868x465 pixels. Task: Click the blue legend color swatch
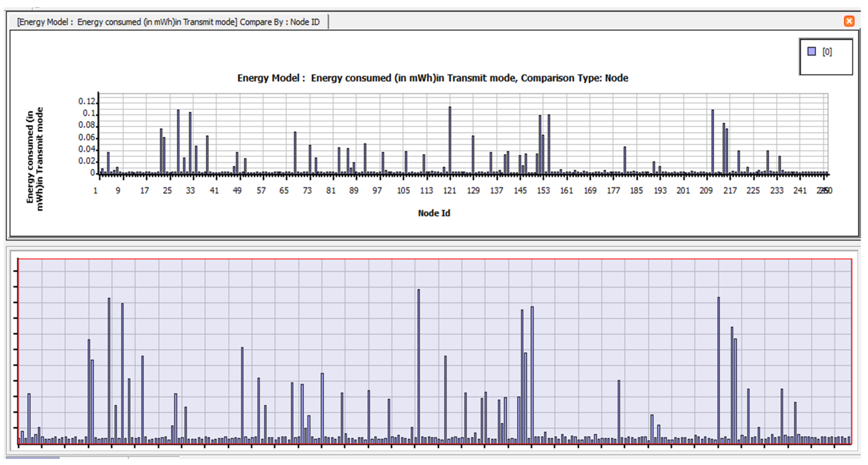coord(812,51)
